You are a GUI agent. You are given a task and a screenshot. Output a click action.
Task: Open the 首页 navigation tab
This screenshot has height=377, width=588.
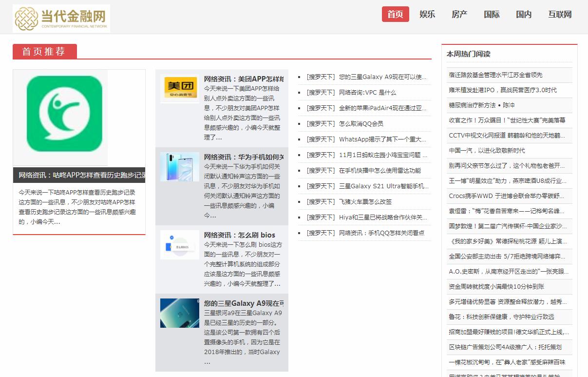click(395, 14)
